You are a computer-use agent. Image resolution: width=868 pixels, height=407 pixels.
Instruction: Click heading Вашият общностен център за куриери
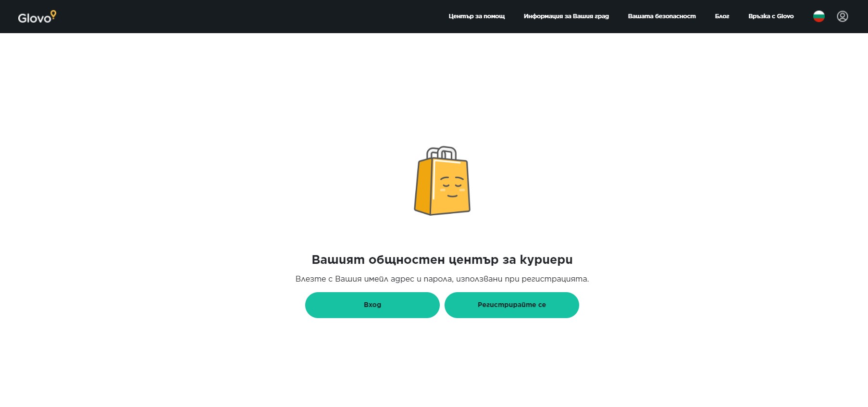point(442,259)
